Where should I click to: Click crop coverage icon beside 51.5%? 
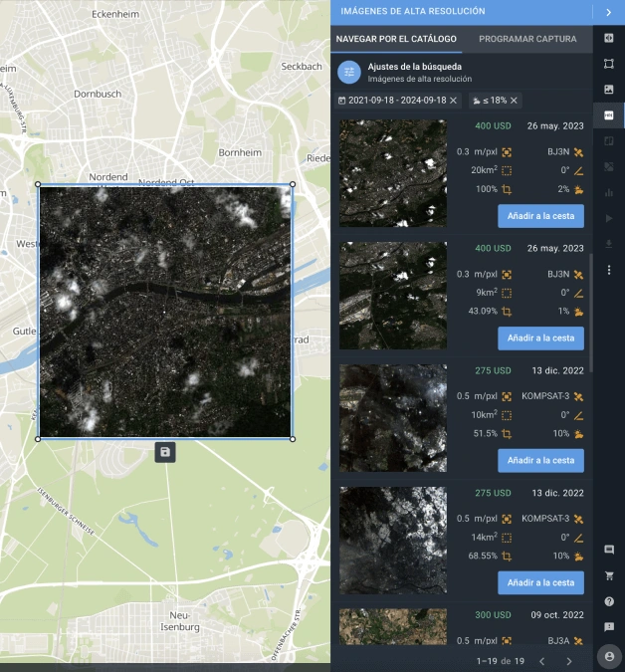point(507,434)
